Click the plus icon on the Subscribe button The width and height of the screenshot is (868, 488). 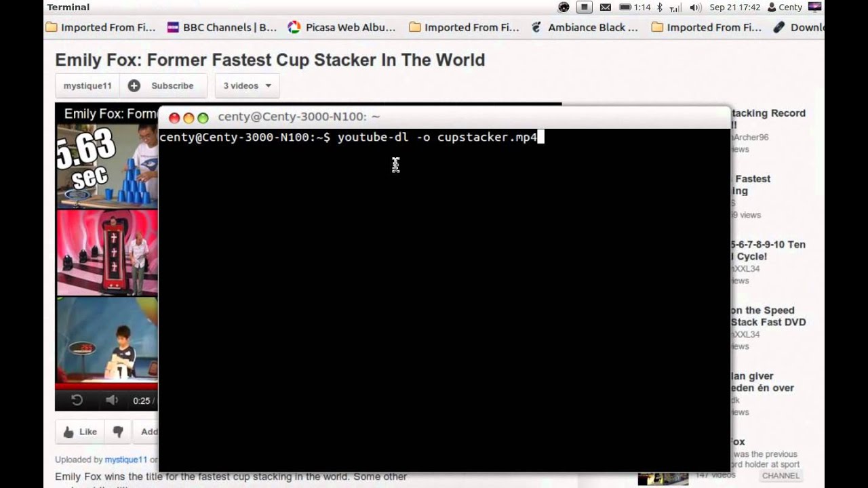pos(134,86)
